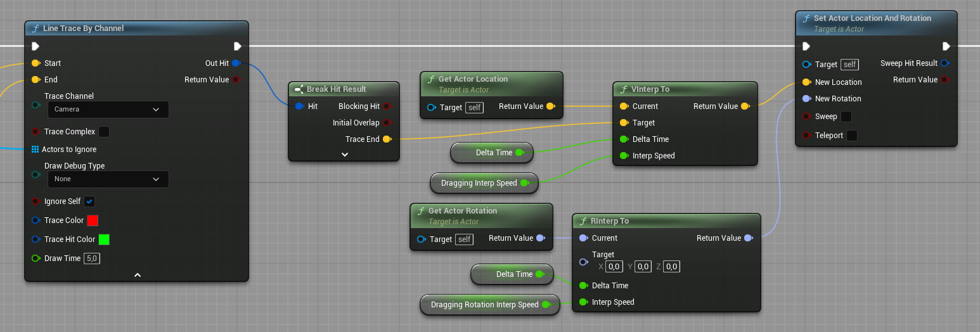Click Line Trace execution output pin
The width and height of the screenshot is (980, 332).
[237, 46]
